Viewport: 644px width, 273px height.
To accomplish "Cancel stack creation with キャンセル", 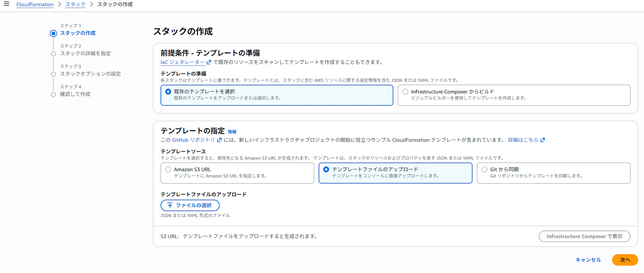I will pos(588,260).
